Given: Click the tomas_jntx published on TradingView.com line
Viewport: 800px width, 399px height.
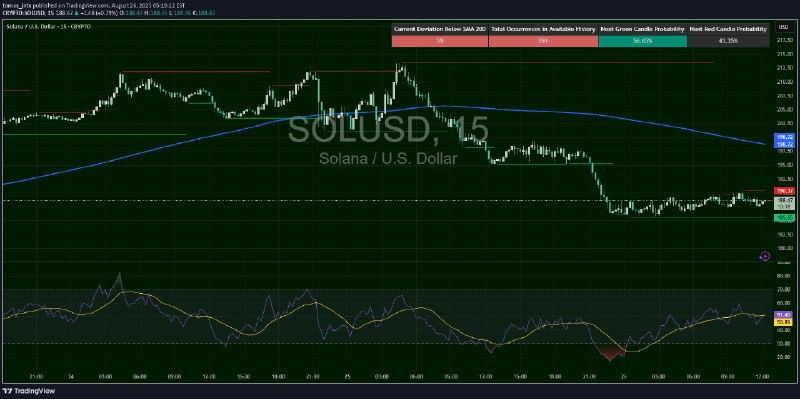Looking at the screenshot, I should coord(93,5).
